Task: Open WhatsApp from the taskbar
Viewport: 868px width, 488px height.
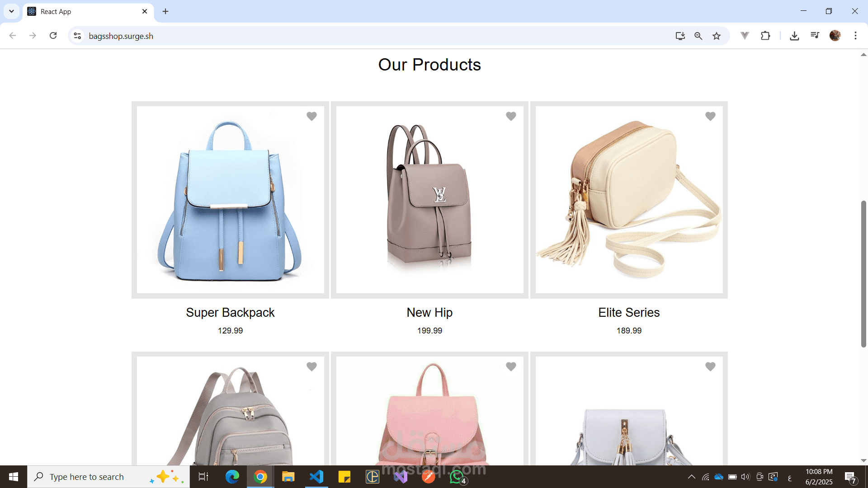Action: [x=457, y=477]
